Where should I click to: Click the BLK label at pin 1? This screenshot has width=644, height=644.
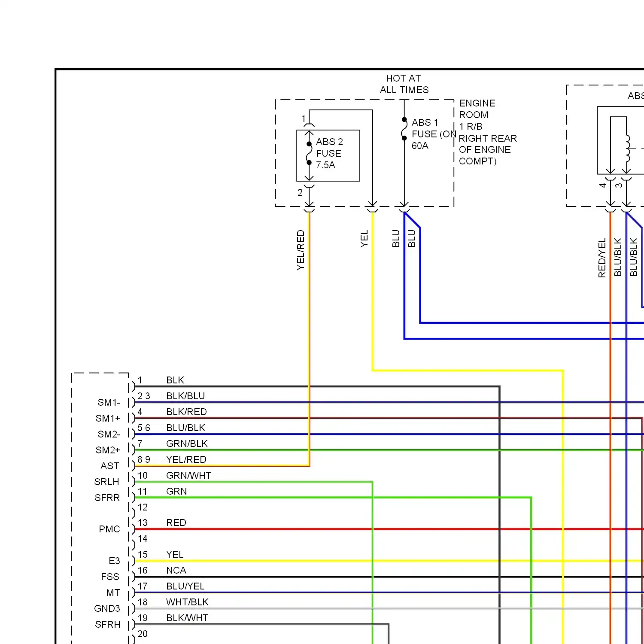(x=175, y=380)
